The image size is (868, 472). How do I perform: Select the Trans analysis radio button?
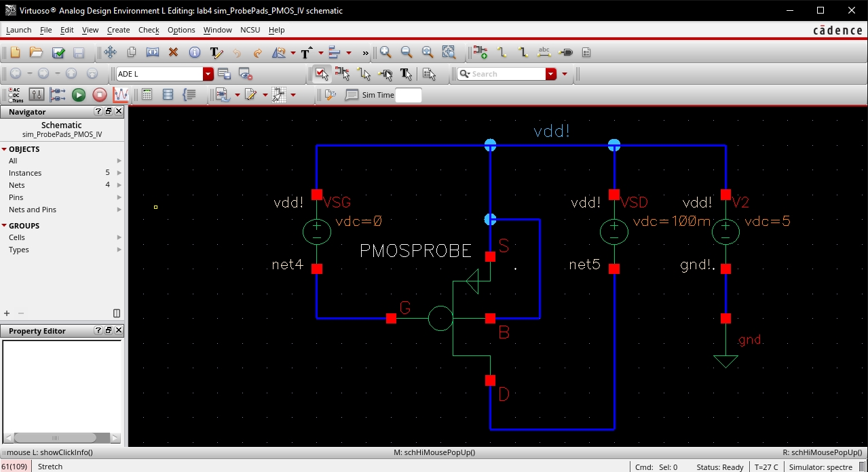pos(10,100)
